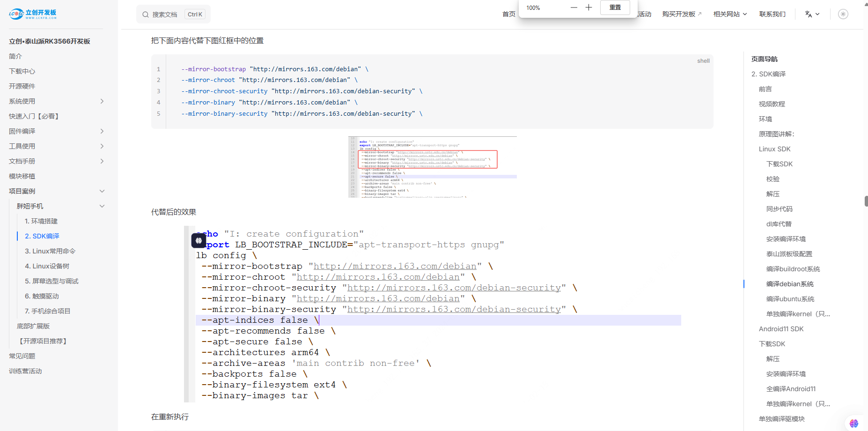Go to 首页 in the top navigation
The image size is (868, 431).
pyautogui.click(x=508, y=14)
